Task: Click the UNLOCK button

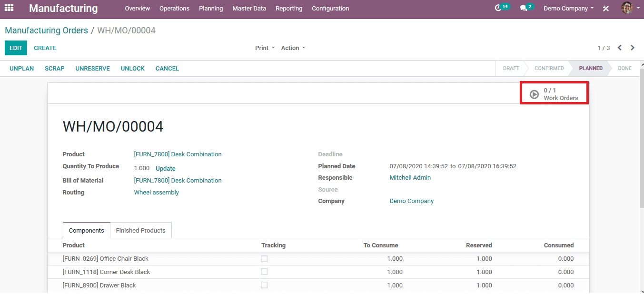Action: tap(133, 69)
